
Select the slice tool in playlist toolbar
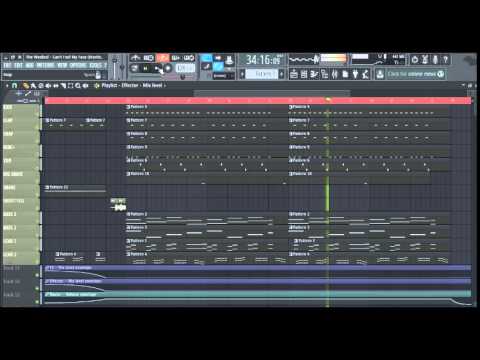[x=62, y=85]
